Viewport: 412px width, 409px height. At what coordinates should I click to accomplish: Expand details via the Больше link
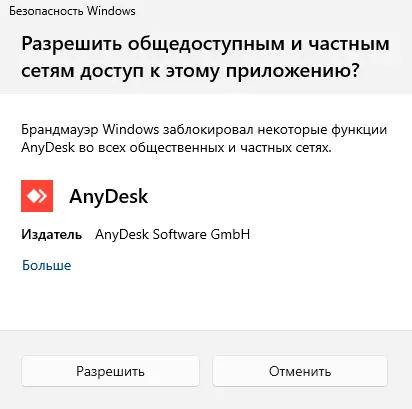(x=47, y=266)
